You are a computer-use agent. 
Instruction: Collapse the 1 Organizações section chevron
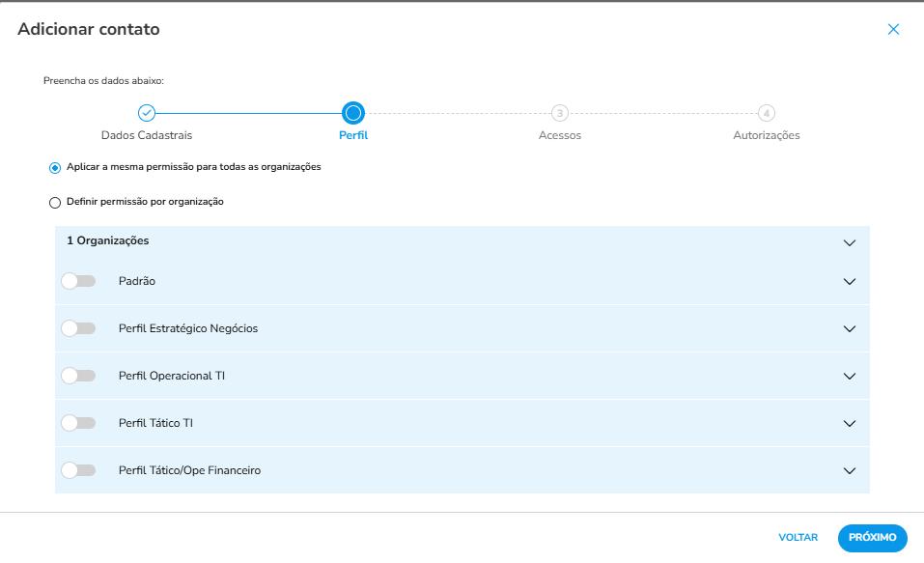coord(849,243)
